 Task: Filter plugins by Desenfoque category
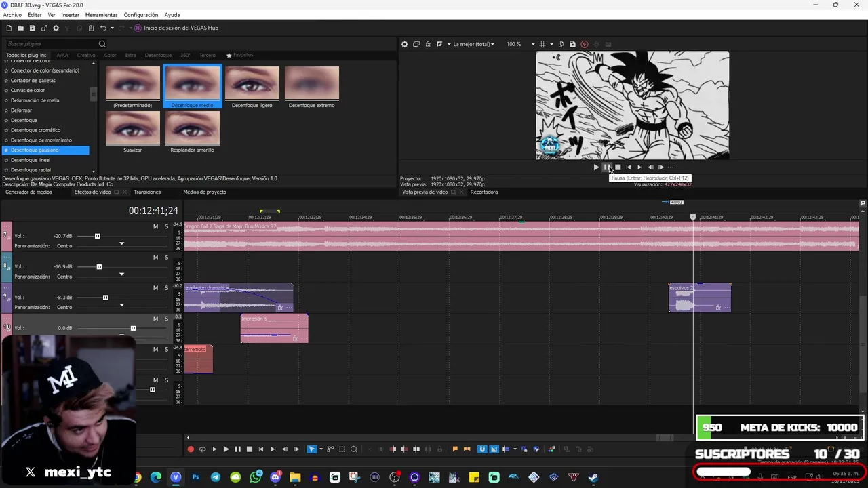(x=158, y=55)
